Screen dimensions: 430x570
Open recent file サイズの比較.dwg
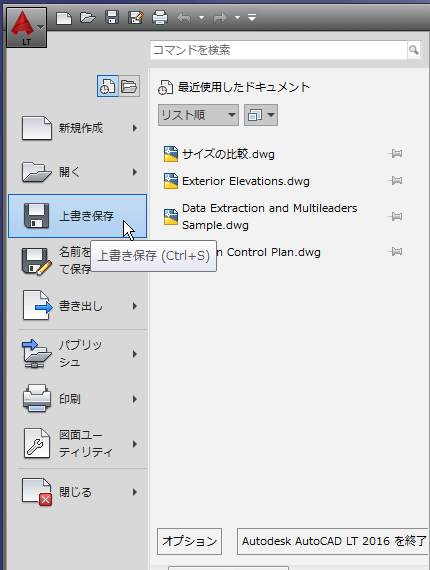(228, 154)
